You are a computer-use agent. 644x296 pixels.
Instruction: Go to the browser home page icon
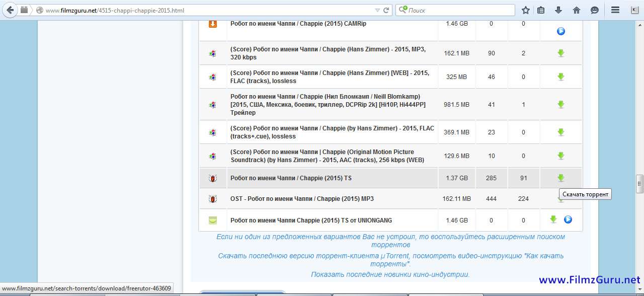577,10
